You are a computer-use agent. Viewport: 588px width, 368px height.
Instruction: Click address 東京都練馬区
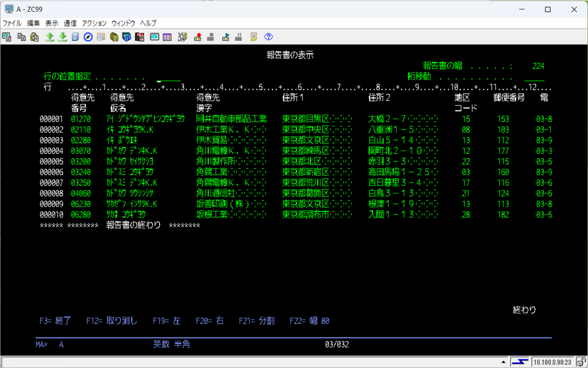[x=306, y=151]
